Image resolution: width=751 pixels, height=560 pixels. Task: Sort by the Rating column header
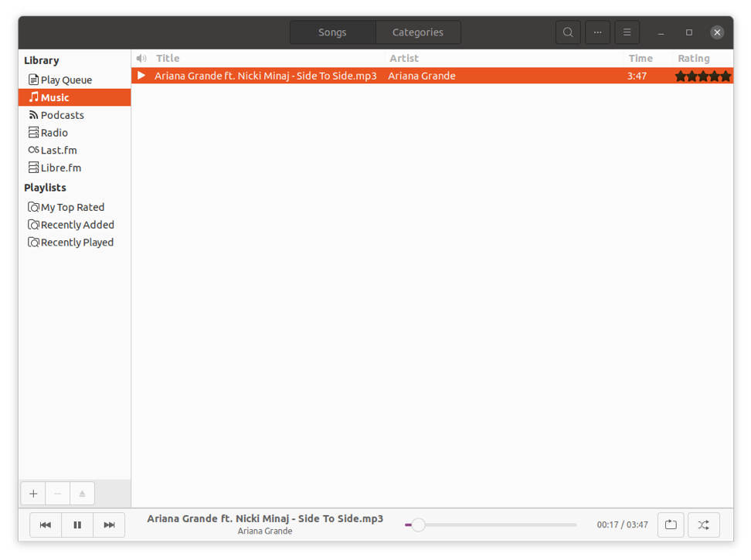pyautogui.click(x=703, y=59)
